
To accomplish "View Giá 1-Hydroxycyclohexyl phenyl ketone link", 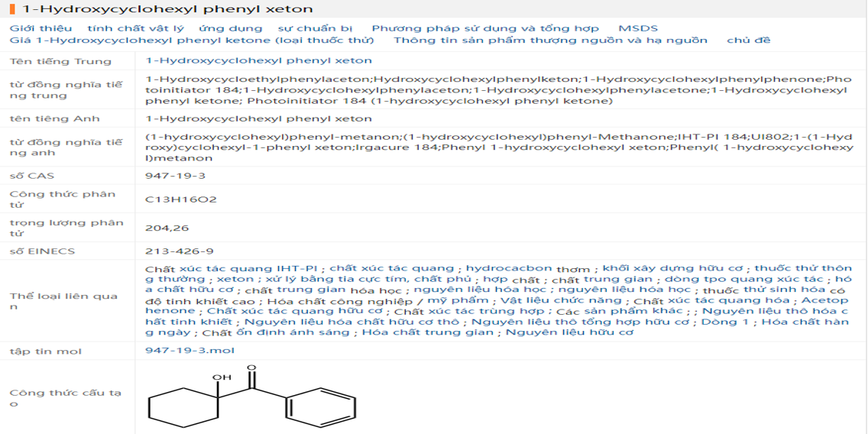I will pyautogui.click(x=192, y=40).
